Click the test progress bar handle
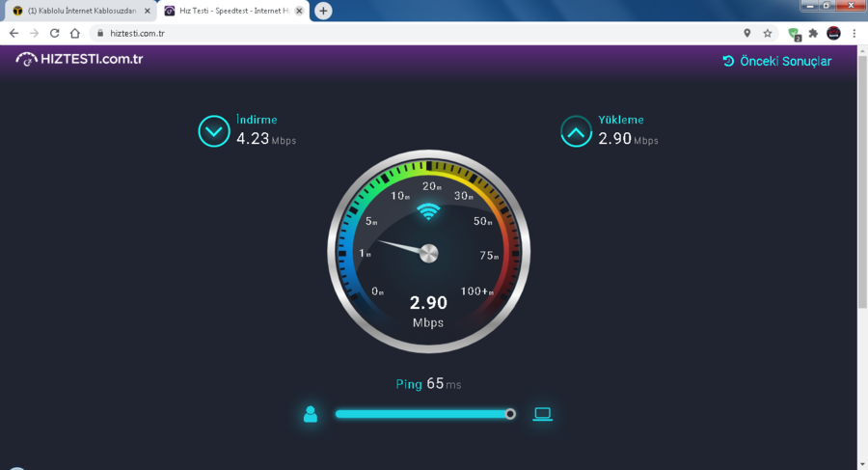Image resolution: width=868 pixels, height=470 pixels. 510,414
